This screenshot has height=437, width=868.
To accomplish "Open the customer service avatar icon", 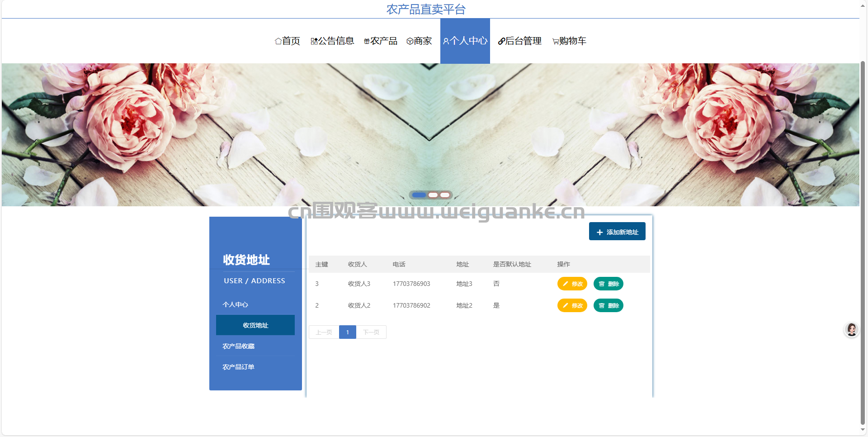I will click(852, 329).
